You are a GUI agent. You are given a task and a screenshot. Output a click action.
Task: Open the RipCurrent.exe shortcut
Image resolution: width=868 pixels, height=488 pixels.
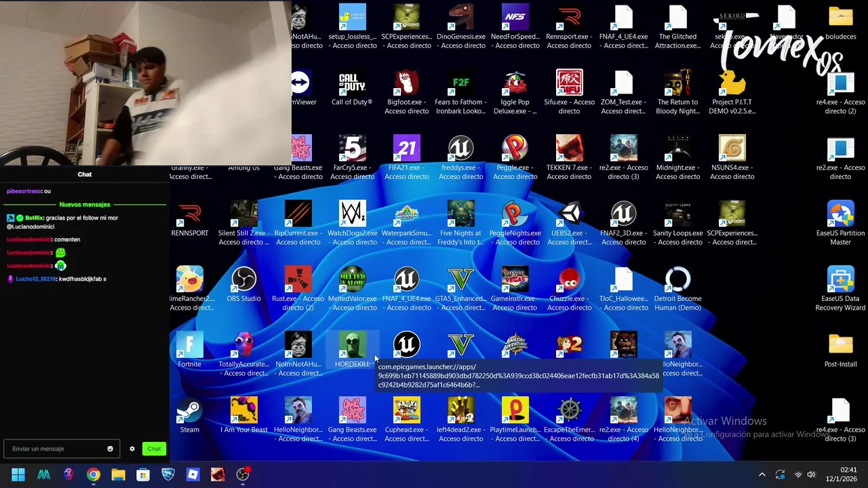pos(298,223)
